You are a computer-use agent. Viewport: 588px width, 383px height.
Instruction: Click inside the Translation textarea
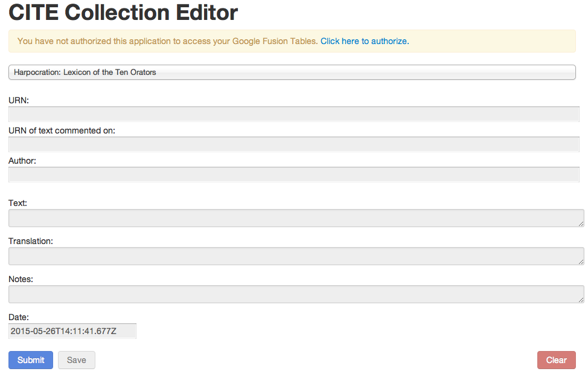(296, 256)
